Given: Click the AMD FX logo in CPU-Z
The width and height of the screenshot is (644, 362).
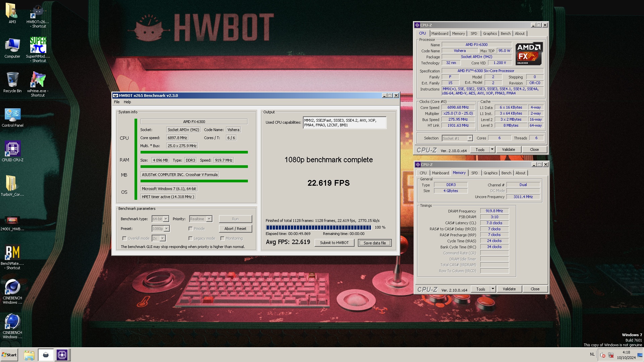Looking at the screenshot, I should pyautogui.click(x=529, y=54).
